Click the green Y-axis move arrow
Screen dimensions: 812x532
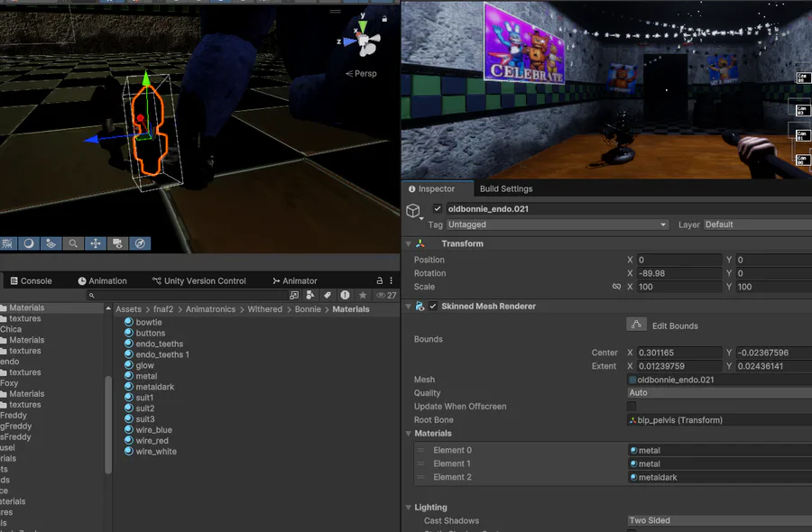(x=146, y=79)
